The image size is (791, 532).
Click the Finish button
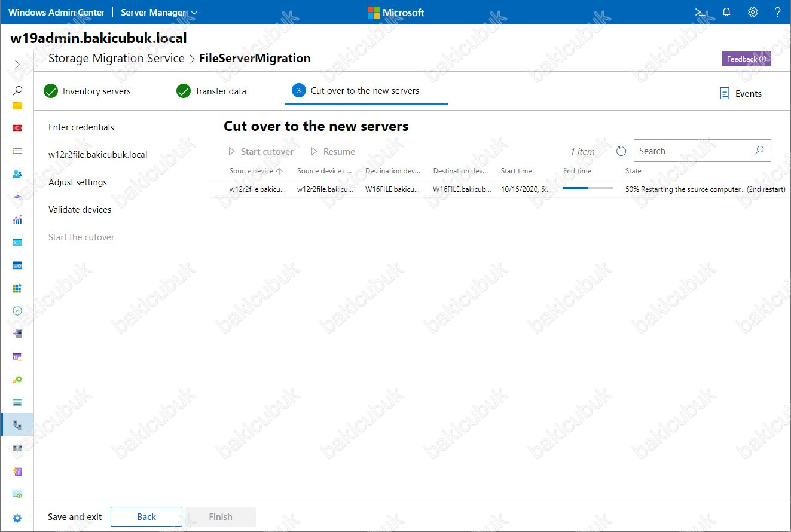coord(221,517)
